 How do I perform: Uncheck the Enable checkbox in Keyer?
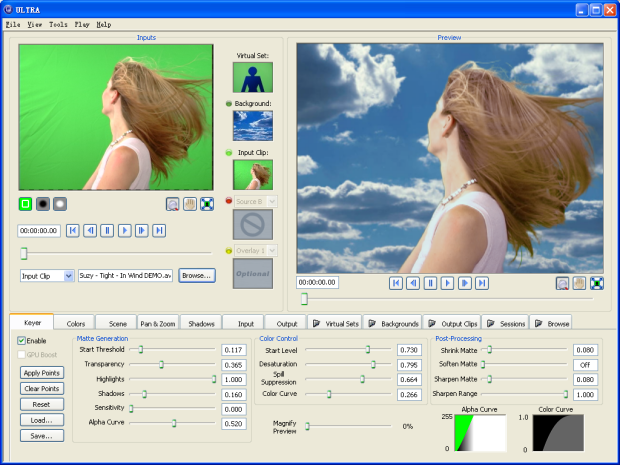point(23,341)
